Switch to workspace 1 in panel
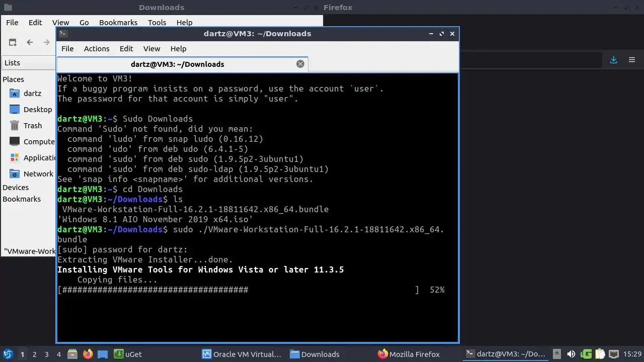This screenshot has height=362, width=644. coord(22,354)
